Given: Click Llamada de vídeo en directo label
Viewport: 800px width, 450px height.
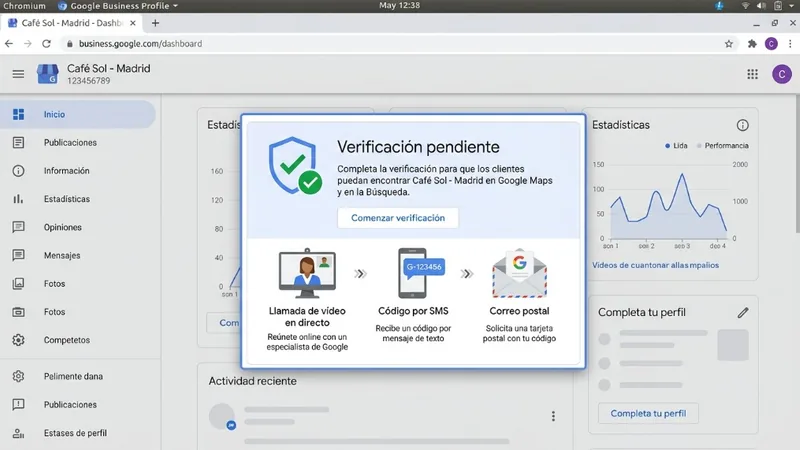Looking at the screenshot, I should click(307, 317).
